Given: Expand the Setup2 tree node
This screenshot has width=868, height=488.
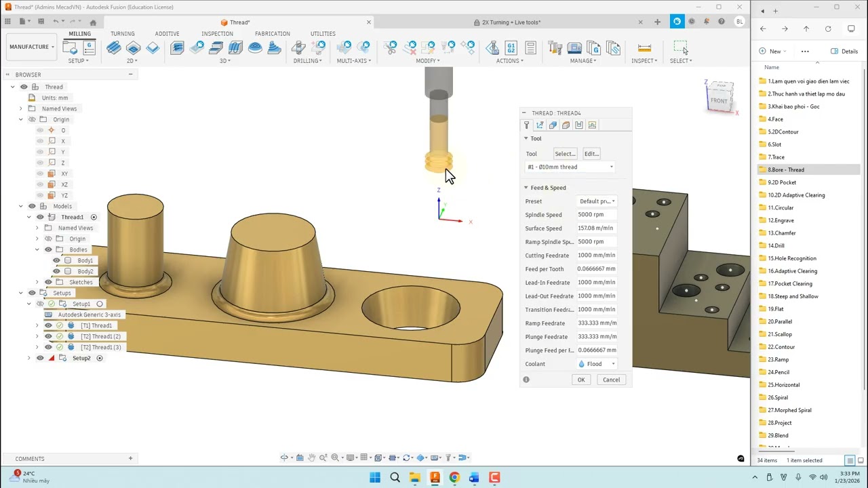Looking at the screenshot, I should 28,358.
